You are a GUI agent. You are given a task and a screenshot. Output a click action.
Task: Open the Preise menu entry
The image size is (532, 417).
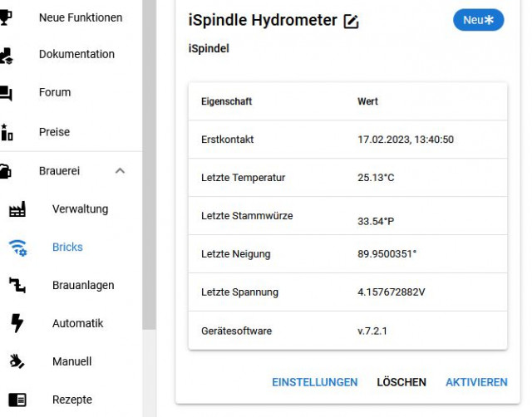54,132
